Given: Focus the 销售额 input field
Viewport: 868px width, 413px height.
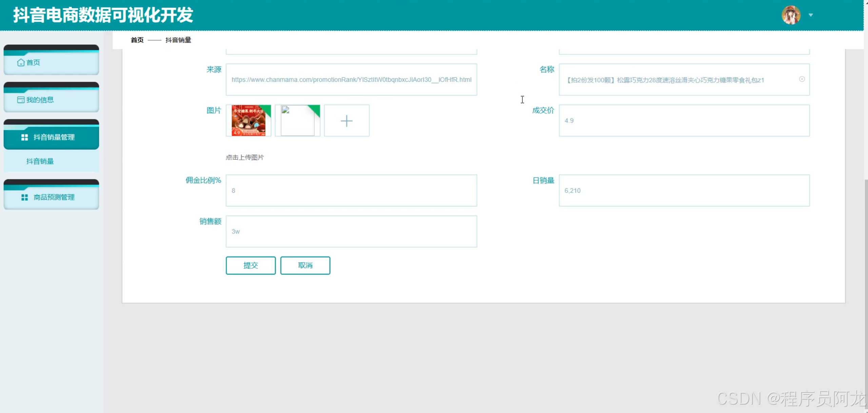Looking at the screenshot, I should click(x=351, y=231).
